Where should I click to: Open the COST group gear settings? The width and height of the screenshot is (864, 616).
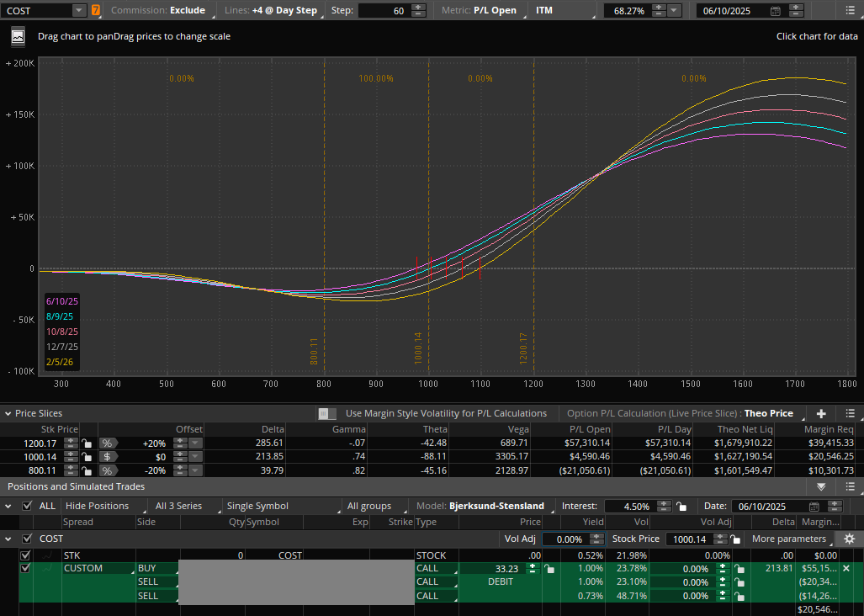tap(849, 539)
